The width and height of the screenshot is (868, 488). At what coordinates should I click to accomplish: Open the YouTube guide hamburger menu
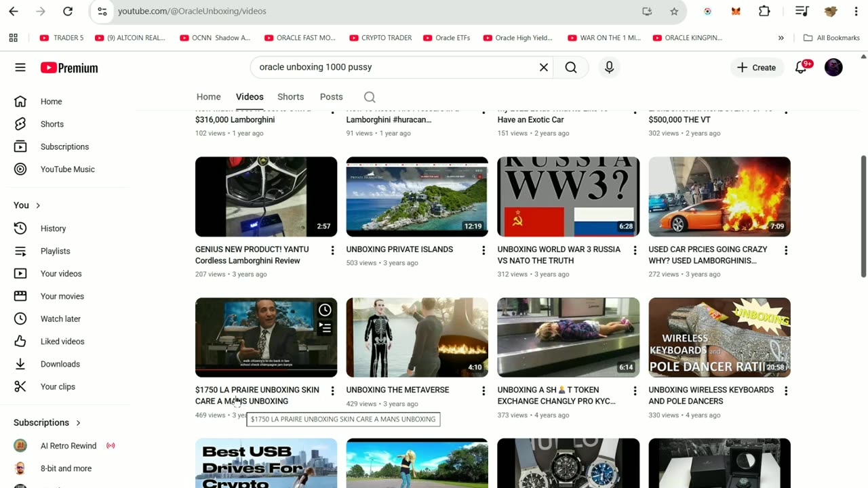[x=20, y=67]
